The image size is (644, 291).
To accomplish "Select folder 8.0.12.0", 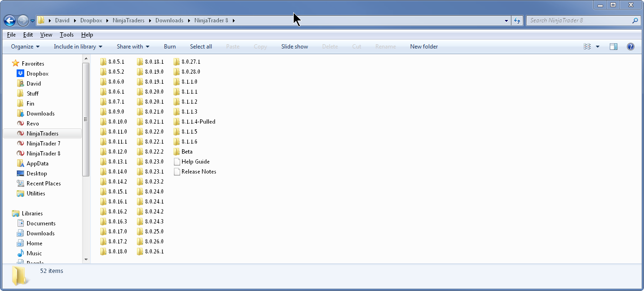I will pyautogui.click(x=114, y=152).
